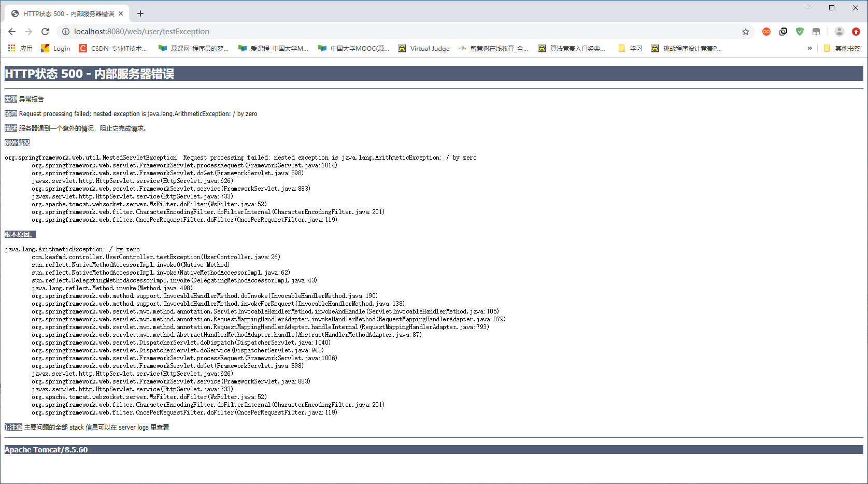Click the UserController.testException stack line

pyautogui.click(x=155, y=257)
